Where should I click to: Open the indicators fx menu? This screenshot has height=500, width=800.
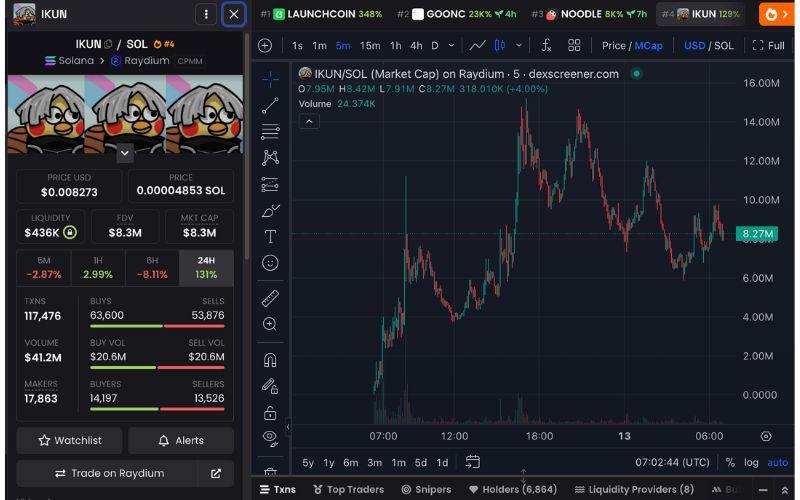pos(546,45)
